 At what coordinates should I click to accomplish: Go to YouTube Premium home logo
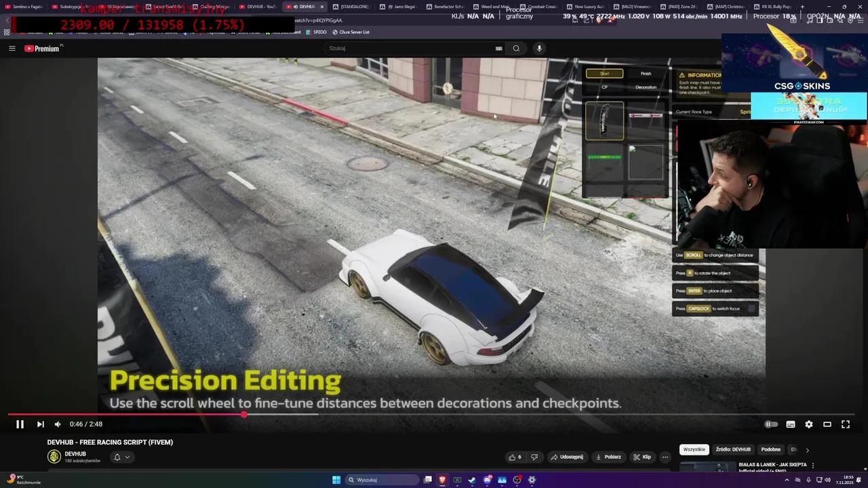point(42,49)
